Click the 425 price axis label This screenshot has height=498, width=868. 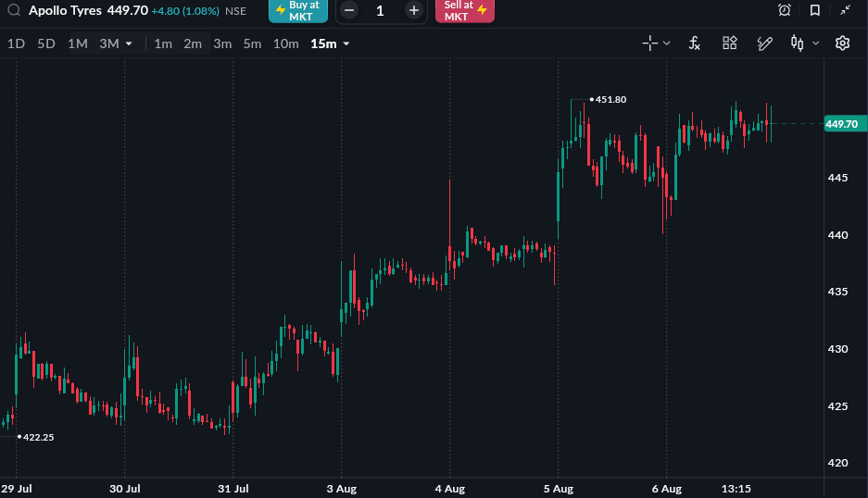tap(837, 406)
